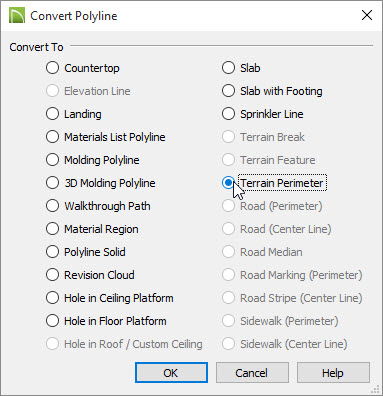383x396 pixels.
Task: Close the Convert Polyline dialog
Action: tap(367, 15)
